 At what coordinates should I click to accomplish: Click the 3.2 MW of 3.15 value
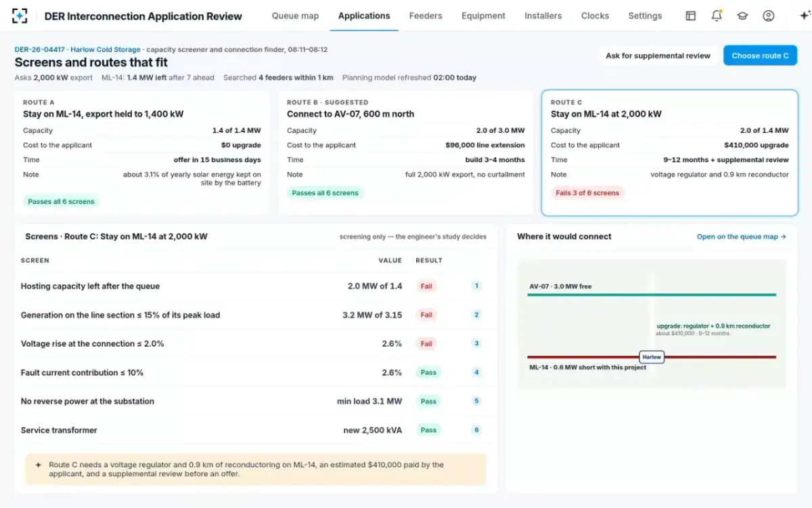pyautogui.click(x=372, y=315)
